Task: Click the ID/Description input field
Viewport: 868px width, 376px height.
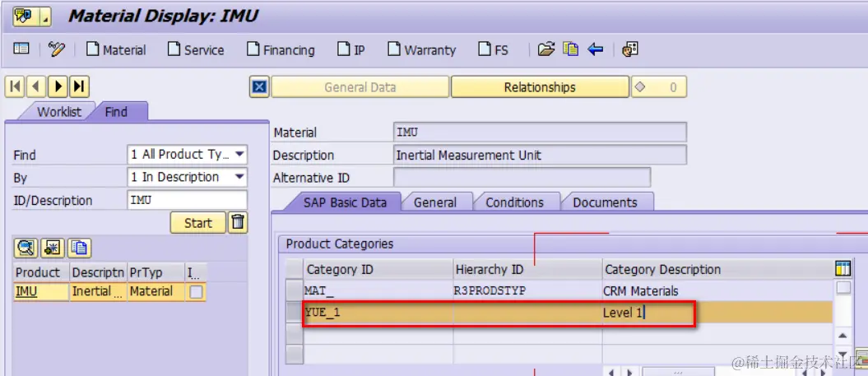Action: pos(187,200)
